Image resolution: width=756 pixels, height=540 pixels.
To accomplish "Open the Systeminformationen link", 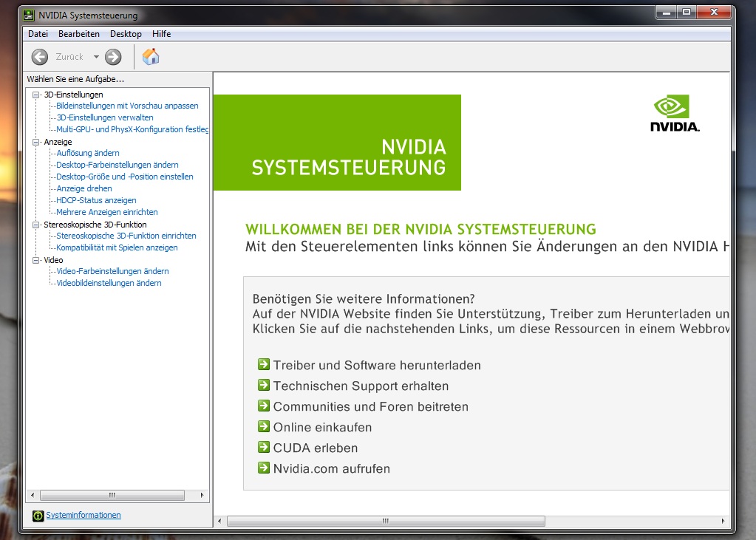I will pyautogui.click(x=84, y=515).
